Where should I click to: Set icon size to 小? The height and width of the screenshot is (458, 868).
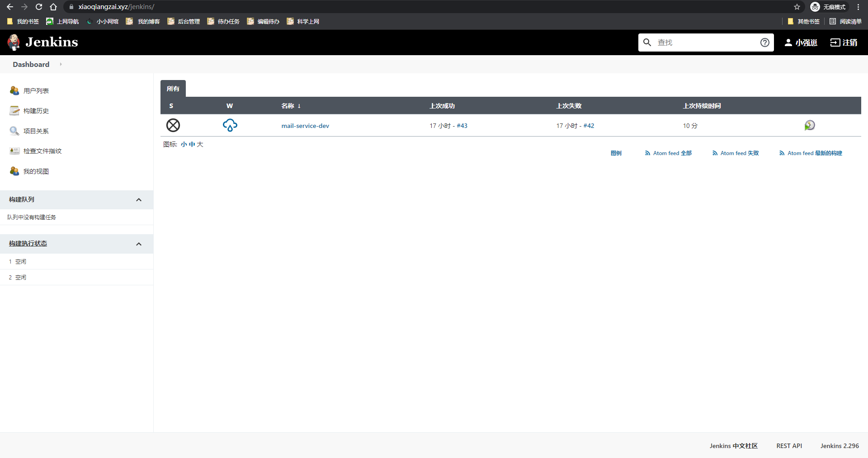[184, 144]
